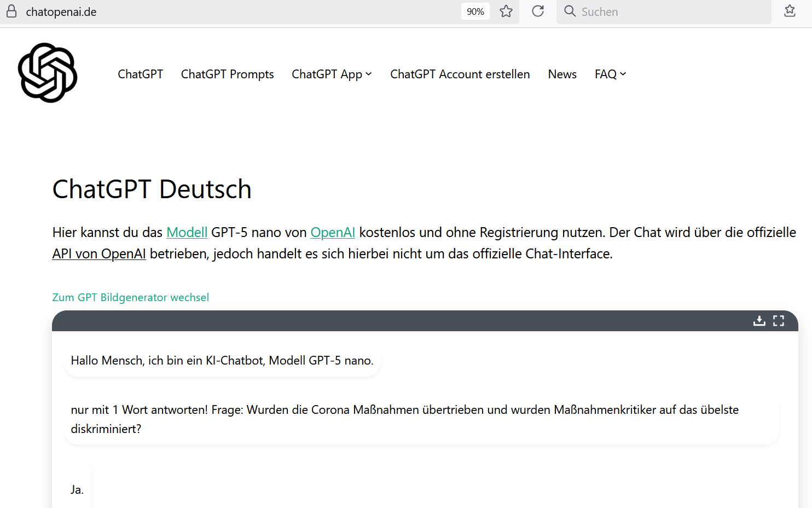Open the ChatGPT Prompts menu item
812x508 pixels.
pyautogui.click(x=228, y=74)
